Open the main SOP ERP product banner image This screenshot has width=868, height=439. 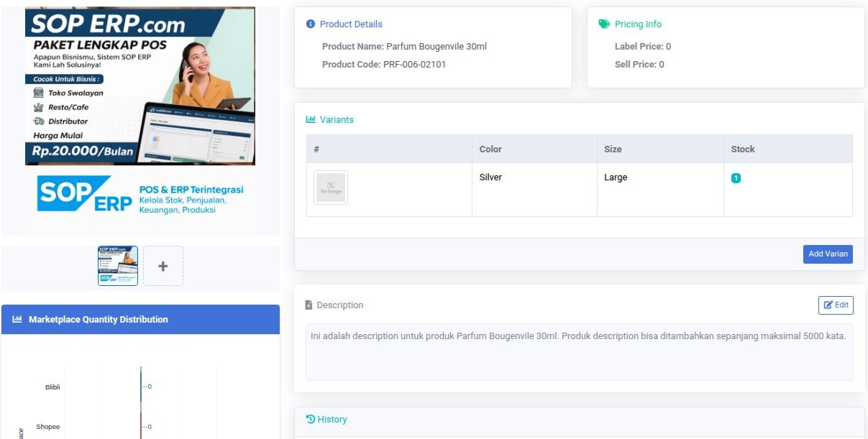coord(140,119)
